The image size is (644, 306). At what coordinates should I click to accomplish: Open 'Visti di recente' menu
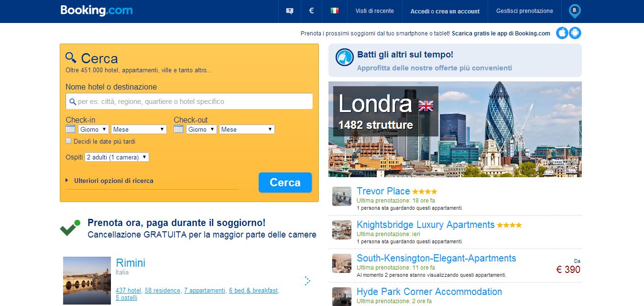[x=375, y=11]
